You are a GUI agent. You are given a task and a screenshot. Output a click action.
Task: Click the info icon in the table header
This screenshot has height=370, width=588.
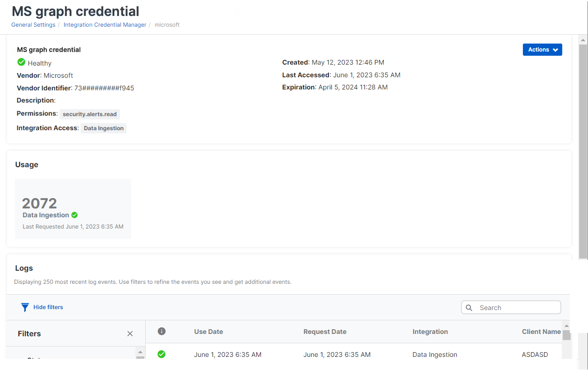(162, 332)
